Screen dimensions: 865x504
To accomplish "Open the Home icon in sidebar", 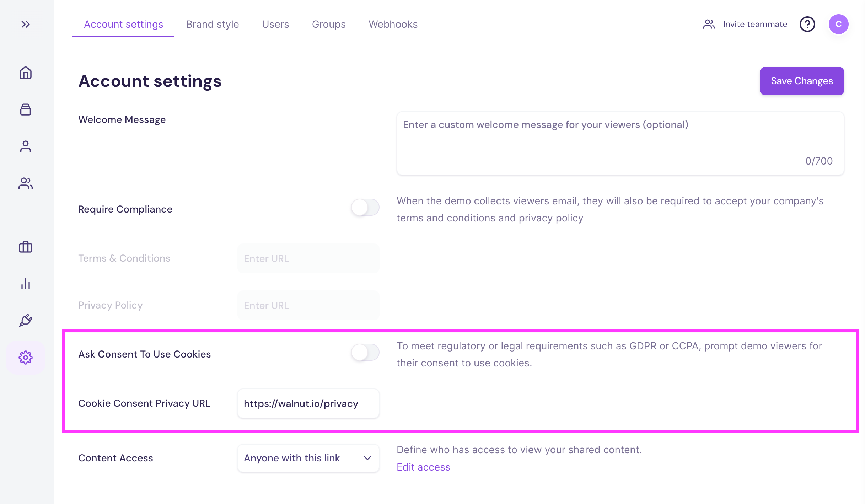I will pos(26,73).
